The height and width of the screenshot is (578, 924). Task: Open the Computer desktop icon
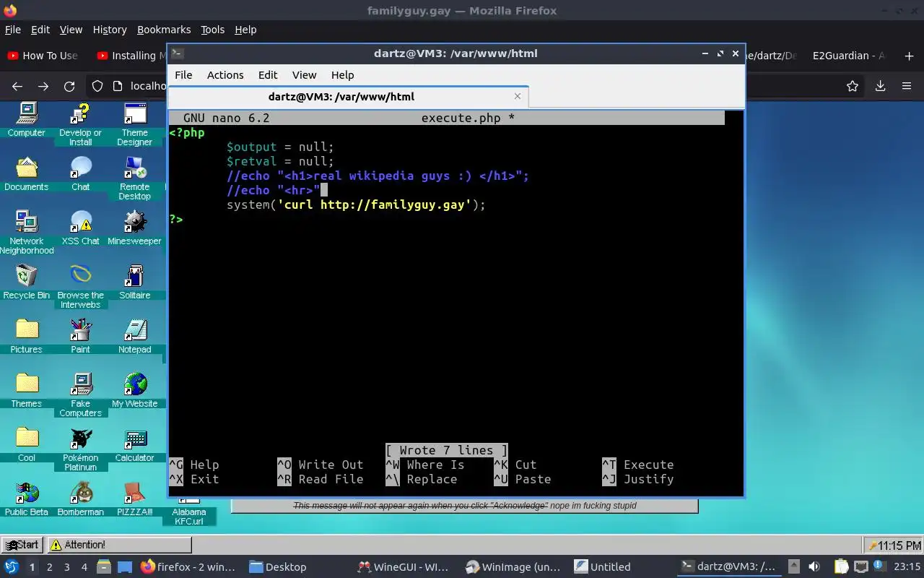pyautogui.click(x=27, y=119)
